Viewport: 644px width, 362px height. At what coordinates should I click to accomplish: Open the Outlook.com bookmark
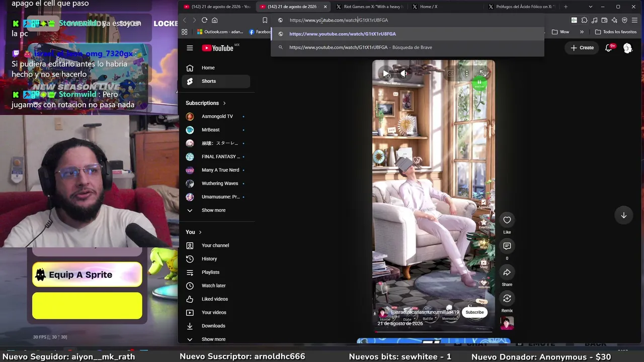pos(220,32)
